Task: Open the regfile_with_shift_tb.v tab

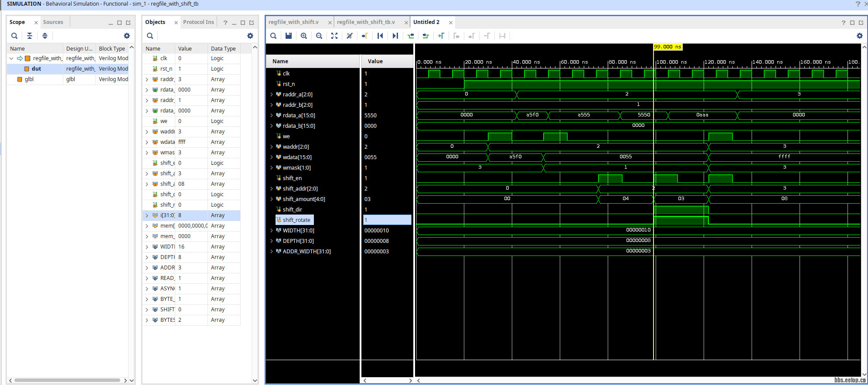Action: coord(366,22)
